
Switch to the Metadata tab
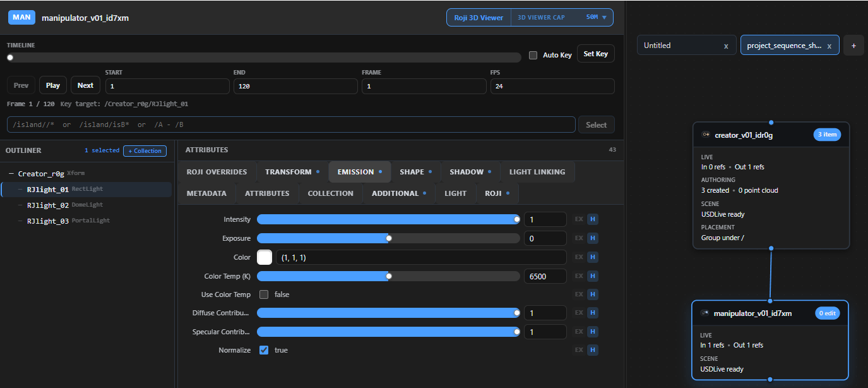pos(206,193)
